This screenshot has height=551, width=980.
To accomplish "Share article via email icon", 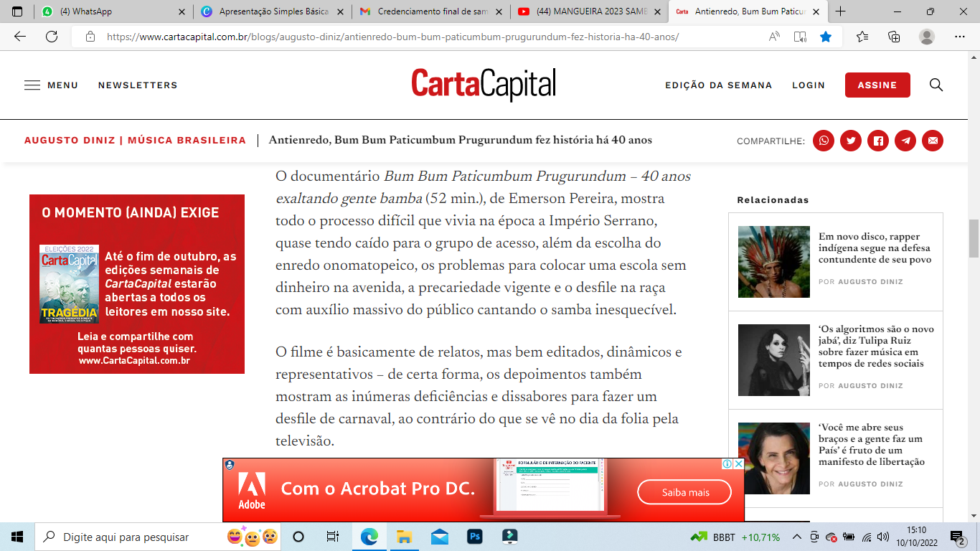I will [933, 141].
